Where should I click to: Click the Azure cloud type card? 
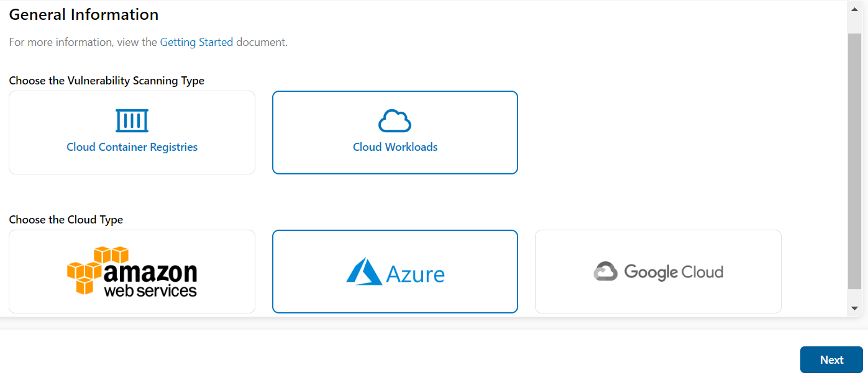[395, 271]
